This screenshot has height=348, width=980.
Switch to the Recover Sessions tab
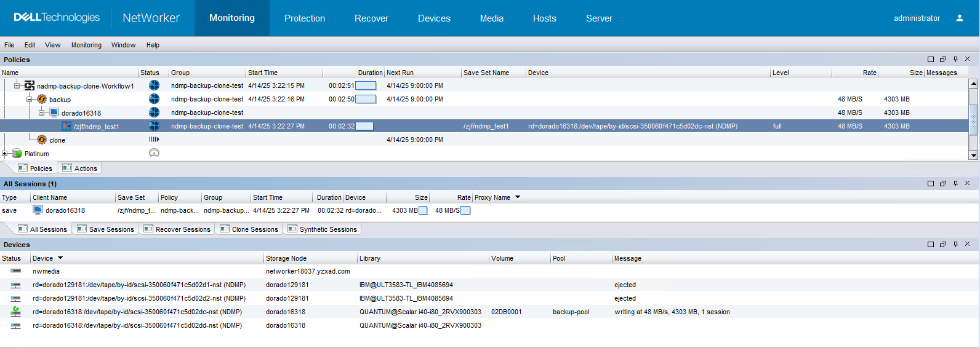[177, 229]
